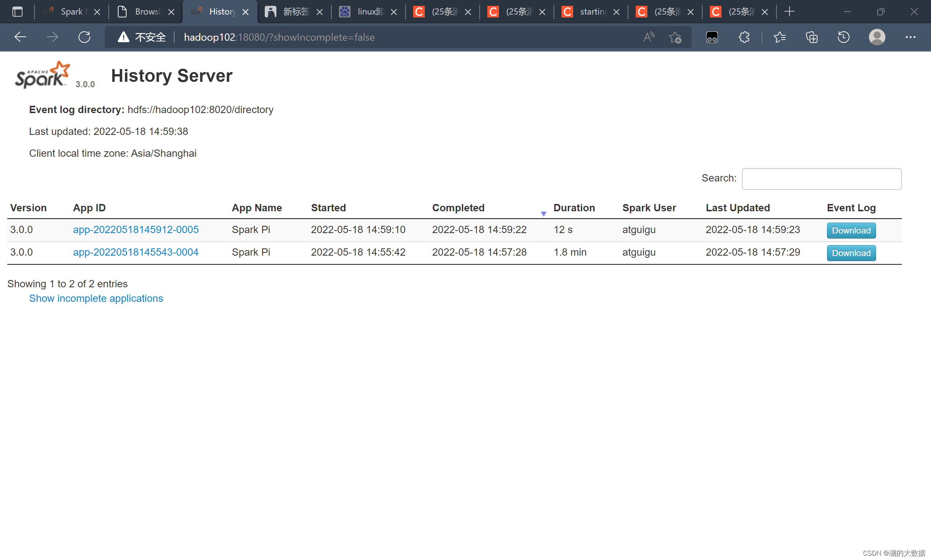
Task: Sort table by Duration column
Action: tap(574, 208)
